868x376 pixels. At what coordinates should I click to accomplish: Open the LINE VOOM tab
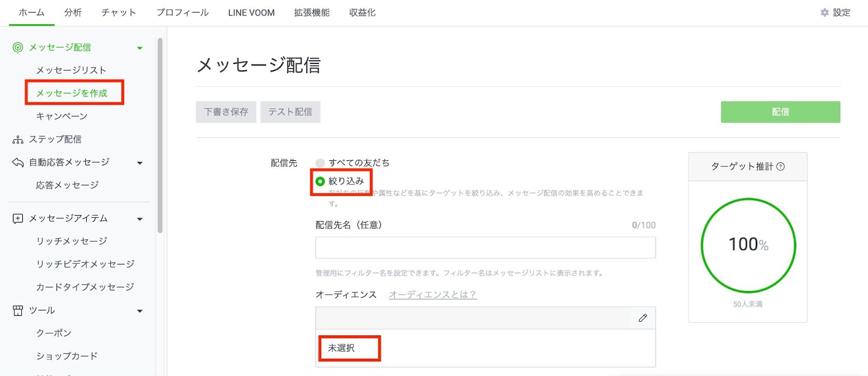[x=251, y=12]
